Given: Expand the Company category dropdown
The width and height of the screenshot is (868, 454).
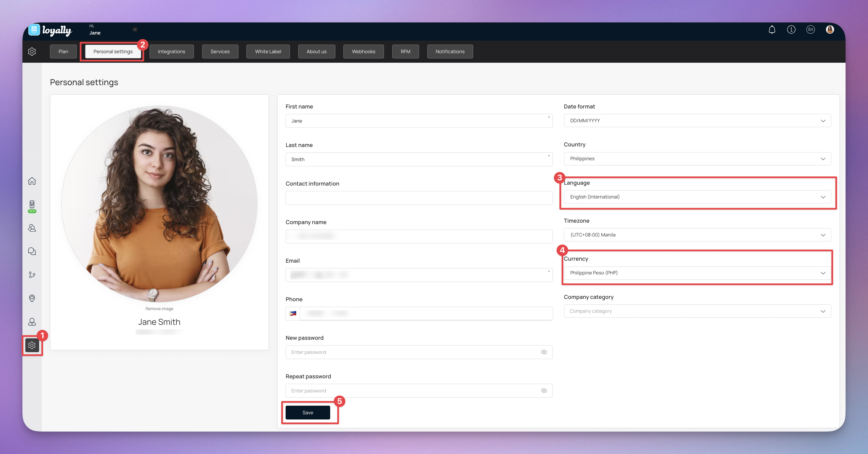Looking at the screenshot, I should click(697, 311).
